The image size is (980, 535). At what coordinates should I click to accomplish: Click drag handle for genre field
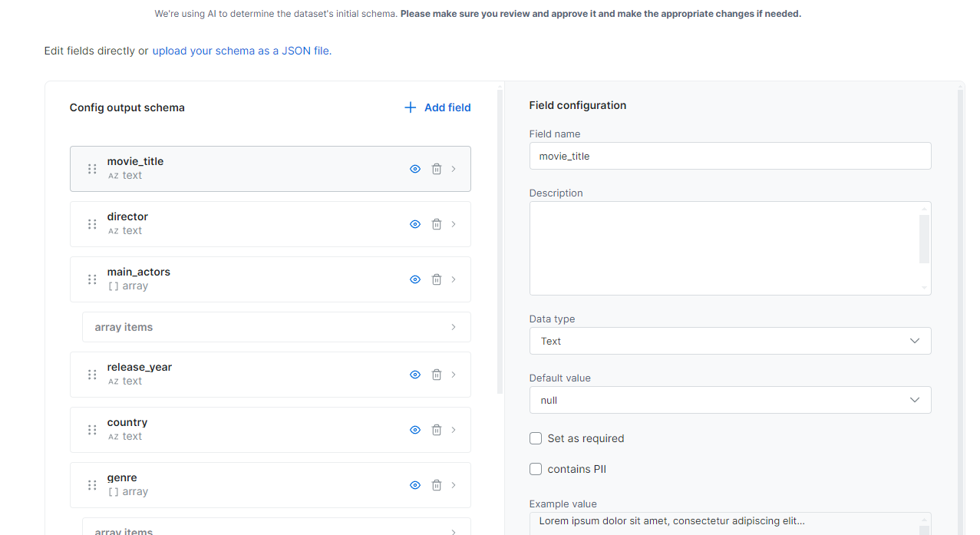tap(92, 485)
